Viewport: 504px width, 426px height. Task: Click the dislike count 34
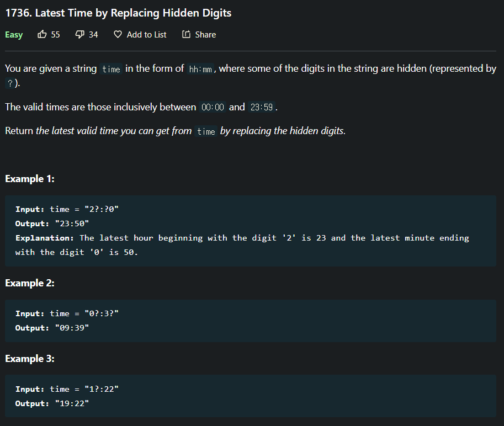[x=93, y=34]
